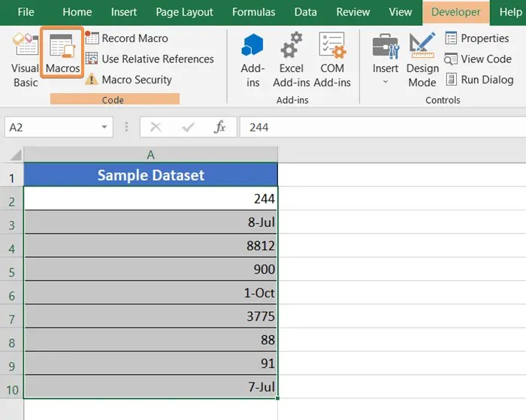Screen dimensions: 526x420
Task: Toggle Use Relative References
Action: pos(150,59)
